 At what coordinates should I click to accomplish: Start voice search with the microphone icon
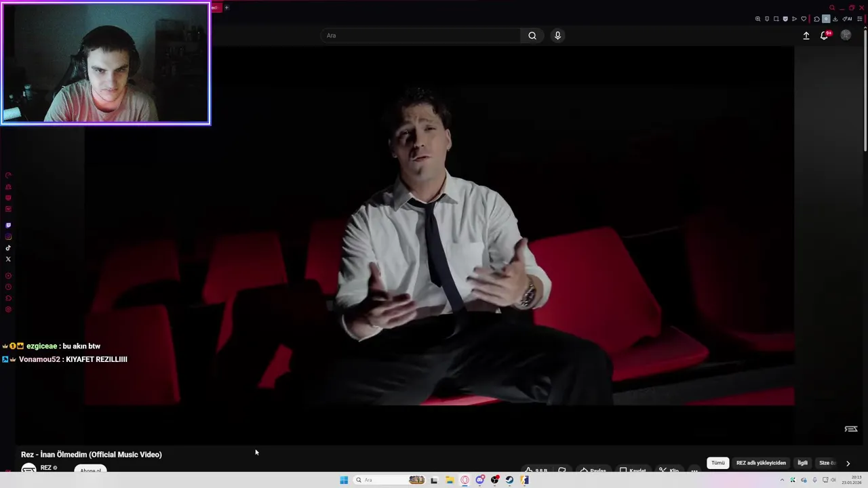coord(557,35)
